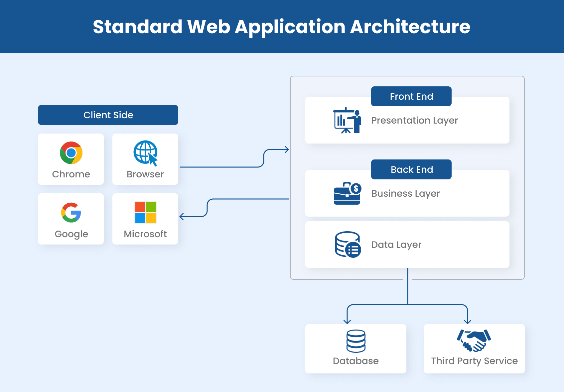This screenshot has height=392, width=564.
Task: Select the Business Layer card
Action: click(x=407, y=194)
